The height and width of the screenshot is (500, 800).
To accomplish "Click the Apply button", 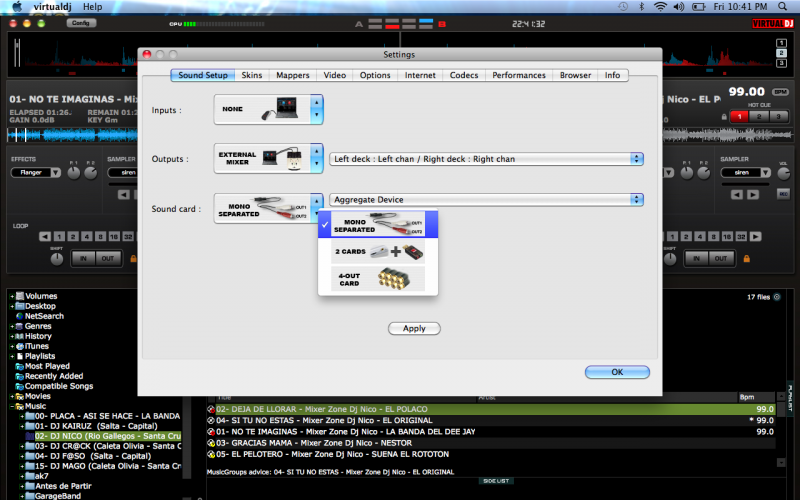I will pos(414,328).
